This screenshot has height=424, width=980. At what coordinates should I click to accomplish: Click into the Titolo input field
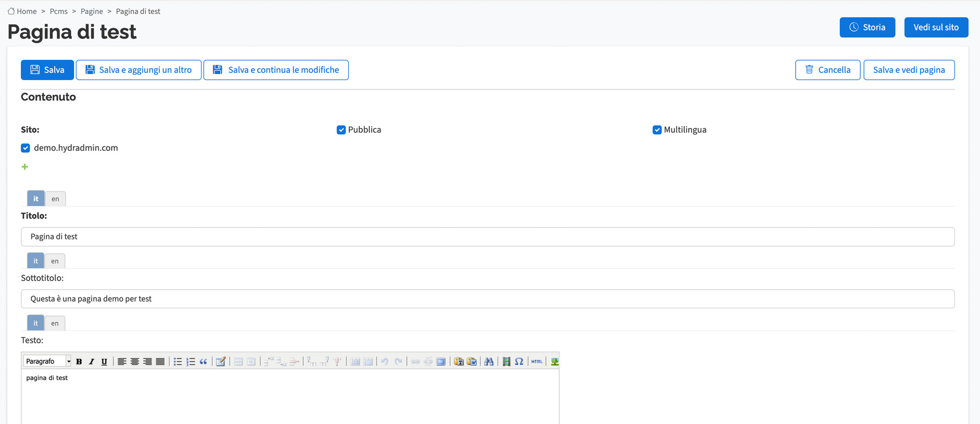pyautogui.click(x=487, y=237)
